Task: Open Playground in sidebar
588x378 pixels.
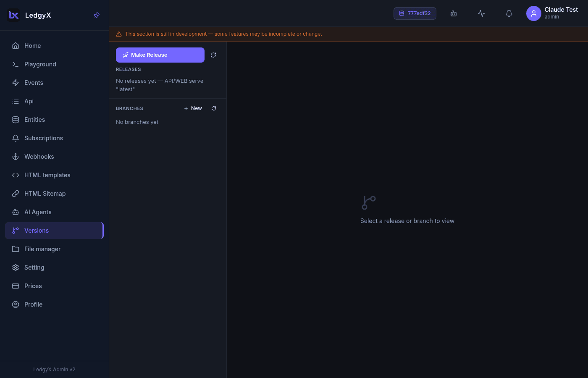Action: pos(54,64)
